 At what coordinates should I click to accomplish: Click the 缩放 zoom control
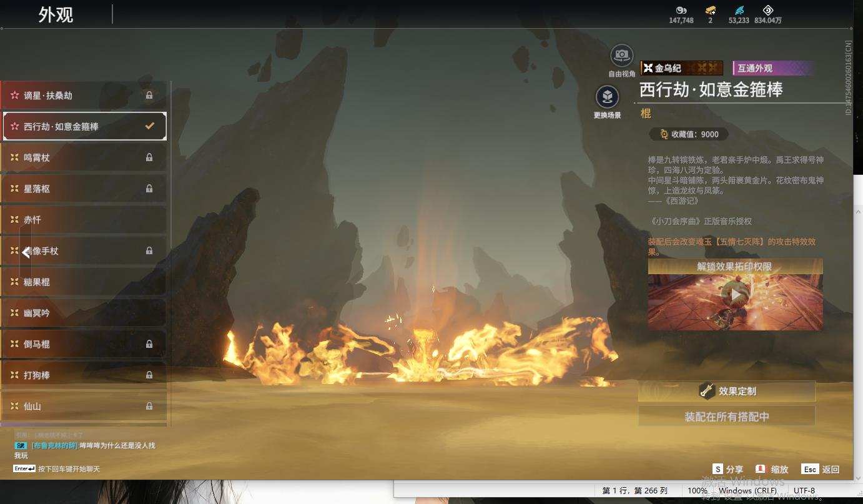pos(772,469)
